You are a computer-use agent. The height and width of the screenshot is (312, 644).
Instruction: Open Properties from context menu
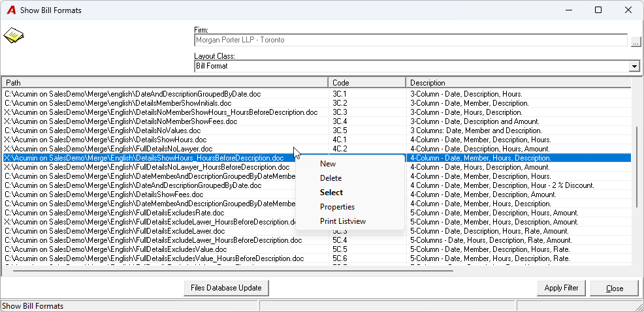(x=337, y=207)
